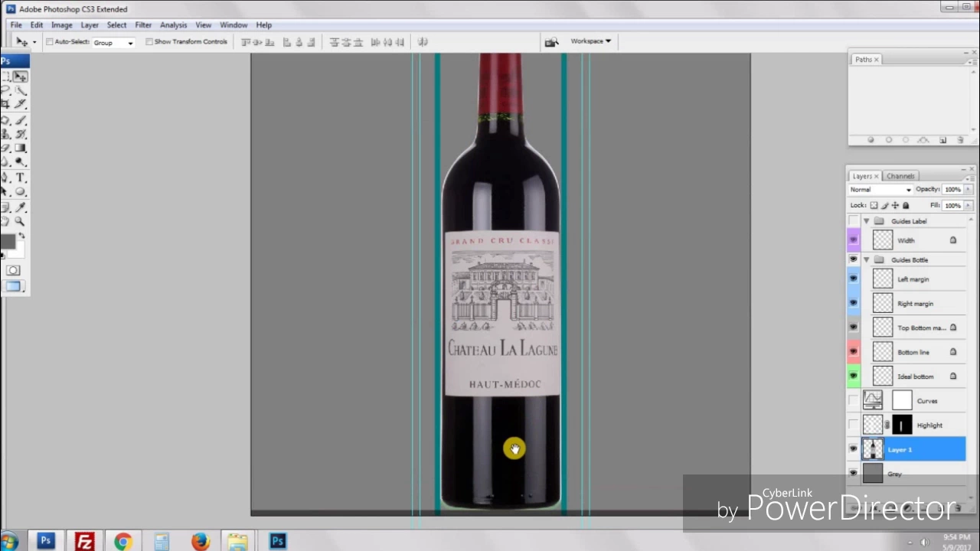Open the Layers panel options menu
The height and width of the screenshot is (551, 980).
point(971,178)
